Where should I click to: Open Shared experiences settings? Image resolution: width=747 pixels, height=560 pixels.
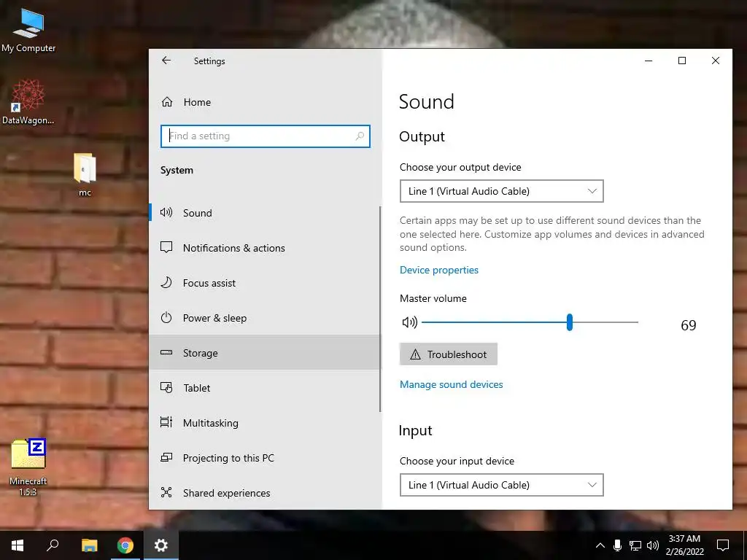click(x=264, y=493)
